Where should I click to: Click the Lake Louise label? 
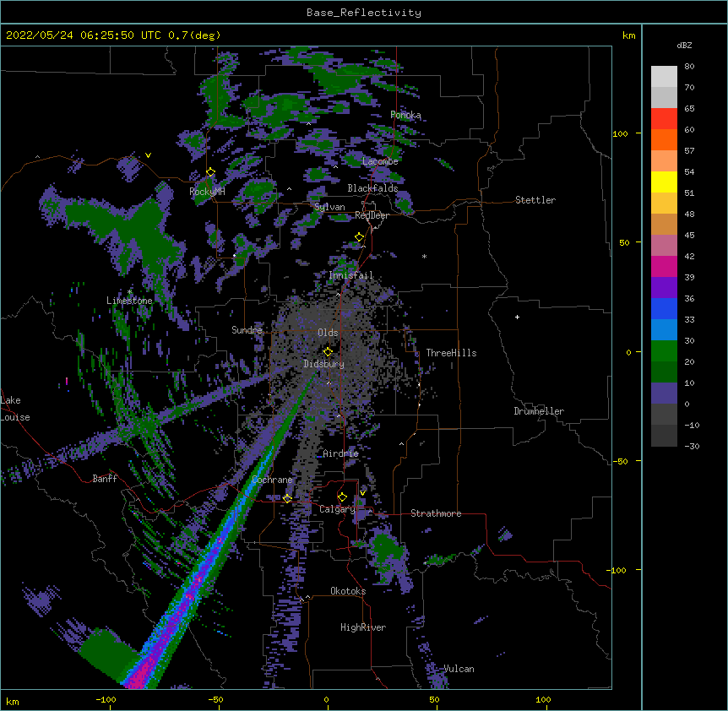tap(15, 409)
